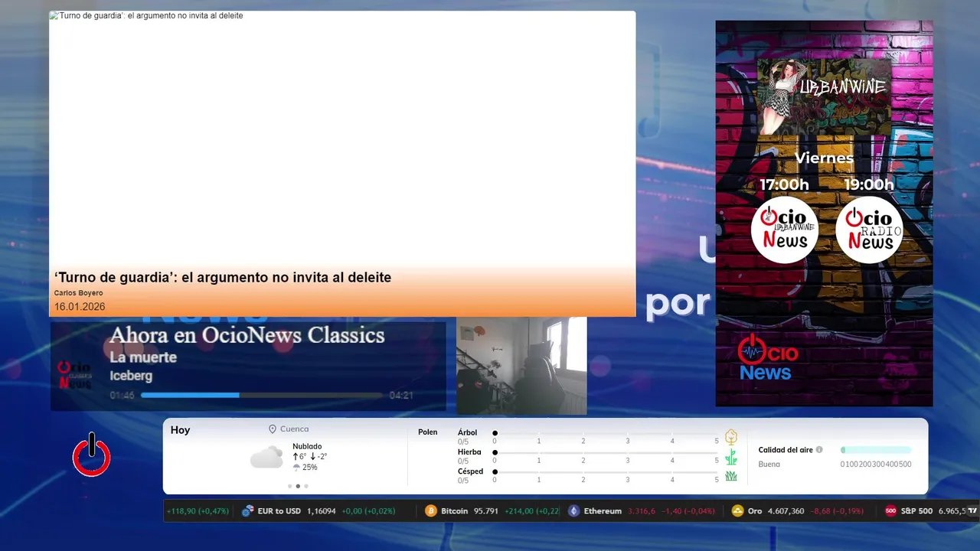The height and width of the screenshot is (551, 980).
Task: Click the Cuenca location label
Action: point(295,429)
